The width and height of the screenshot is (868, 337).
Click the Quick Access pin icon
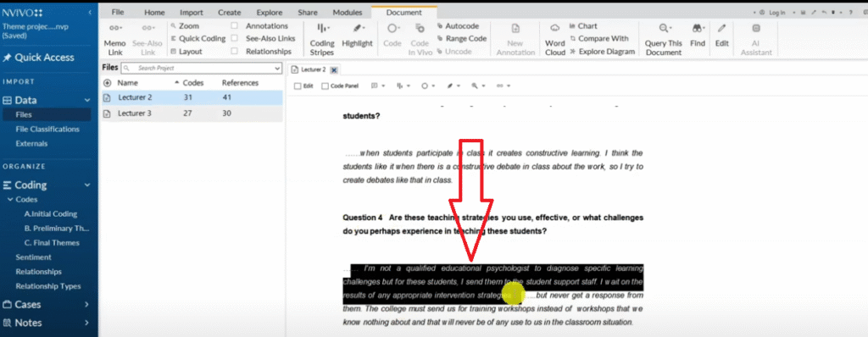pos(7,58)
